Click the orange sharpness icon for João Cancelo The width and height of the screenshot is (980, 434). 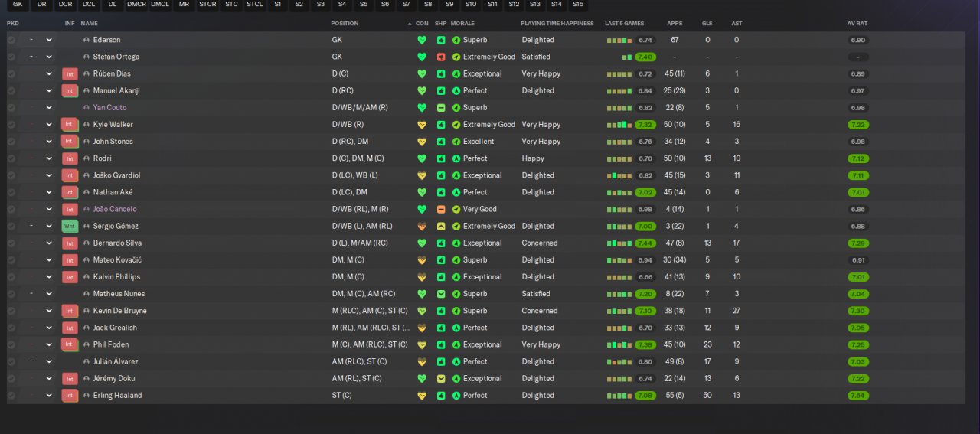point(441,209)
